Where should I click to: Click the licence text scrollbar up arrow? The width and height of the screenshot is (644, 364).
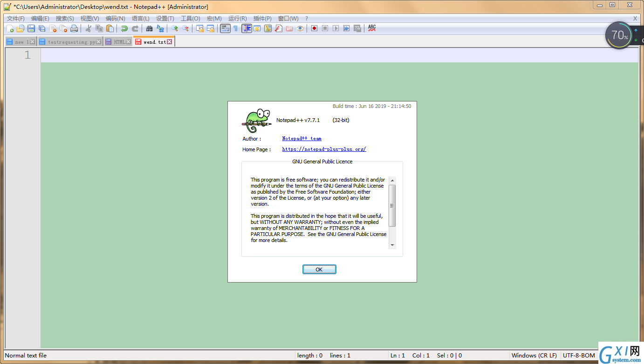392,180
